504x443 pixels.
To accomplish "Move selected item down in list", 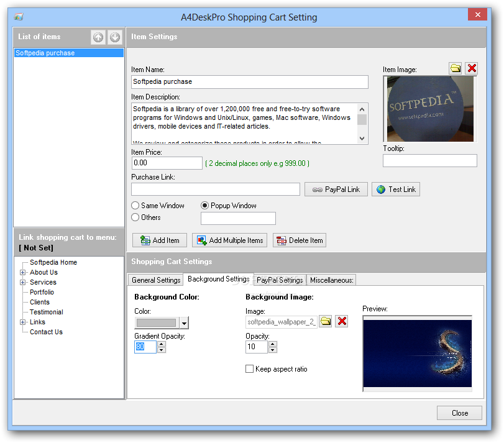I will (x=115, y=37).
